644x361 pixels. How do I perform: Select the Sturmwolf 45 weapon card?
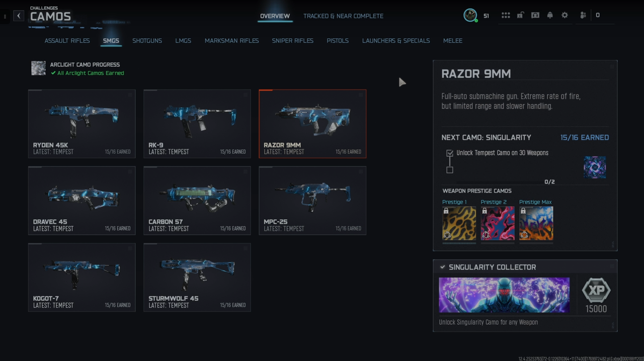pos(197,278)
